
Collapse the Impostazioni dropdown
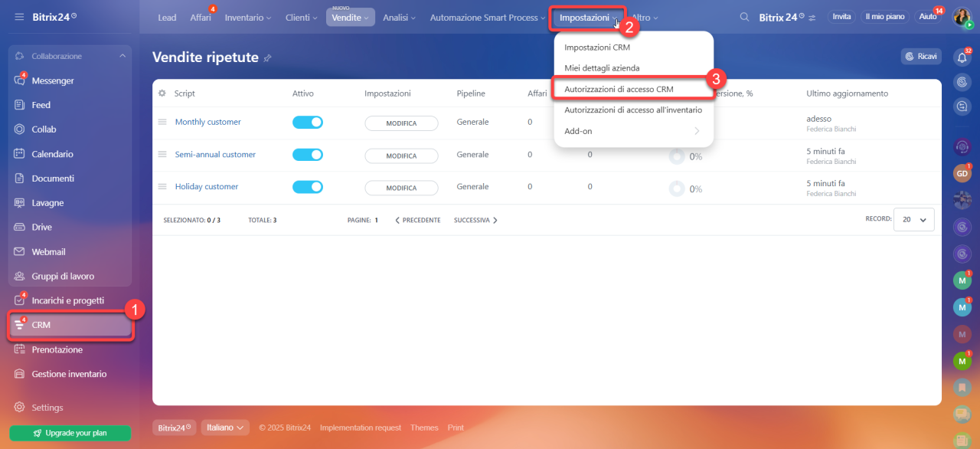pyautogui.click(x=588, y=18)
